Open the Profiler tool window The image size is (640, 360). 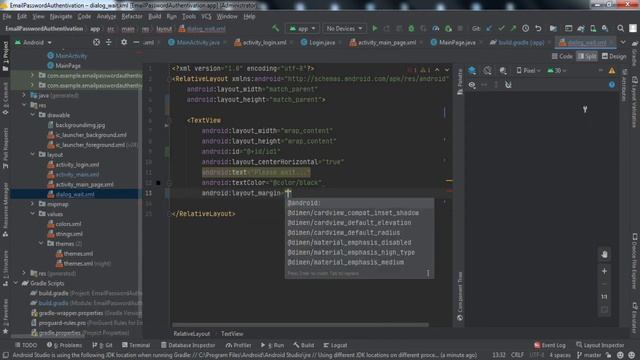[239, 345]
